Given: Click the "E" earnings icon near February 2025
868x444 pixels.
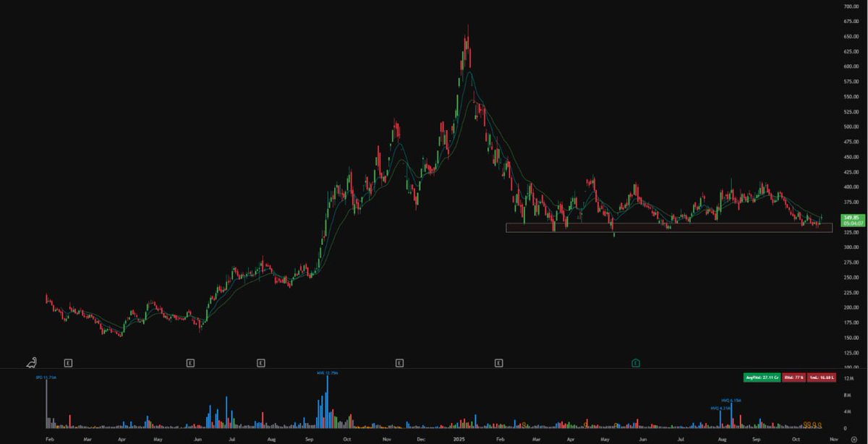Looking at the screenshot, I should [498, 362].
